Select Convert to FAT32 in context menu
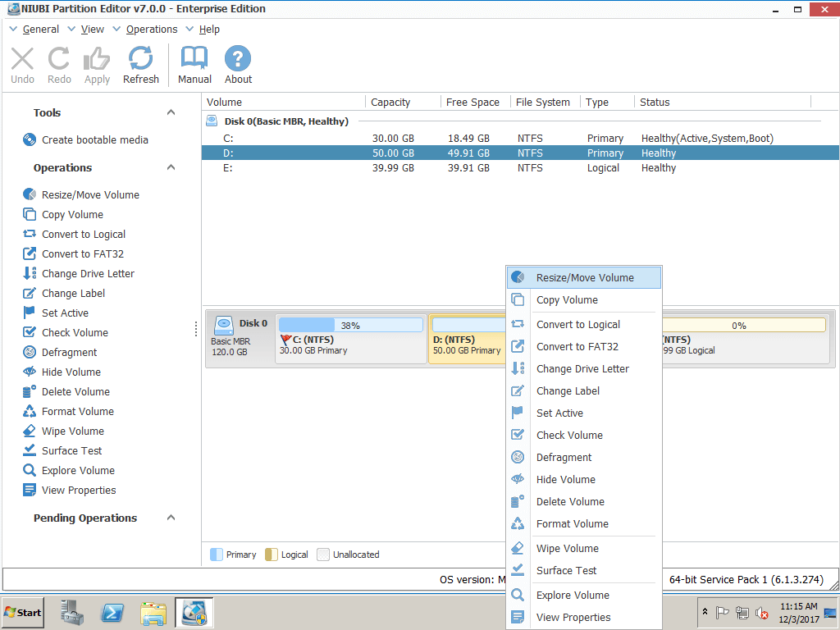Screen dimensions: 840x630 point(584,347)
